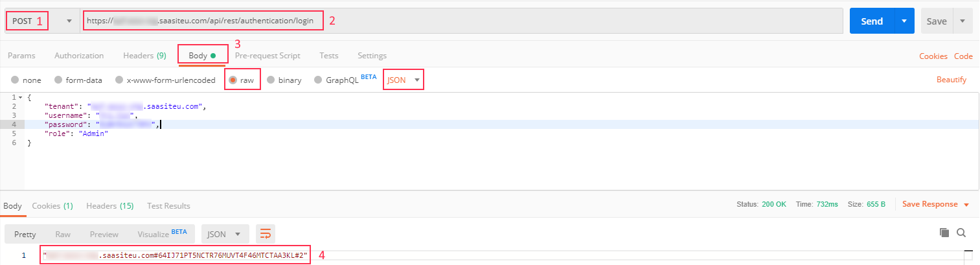Select x-www-form-urlencoded body option
Image resolution: width=980 pixels, height=265 pixels.
pyautogui.click(x=119, y=80)
